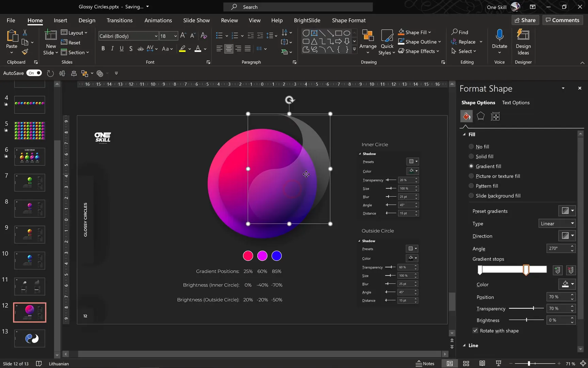The height and width of the screenshot is (368, 588).
Task: Open the gradient Type dropdown showing Linear
Action: 557,224
